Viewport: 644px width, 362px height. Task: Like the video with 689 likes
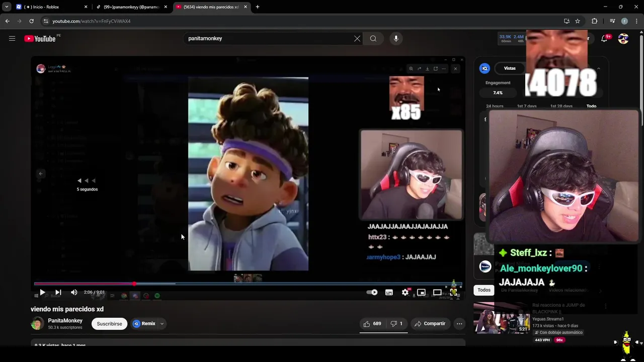pos(372,324)
